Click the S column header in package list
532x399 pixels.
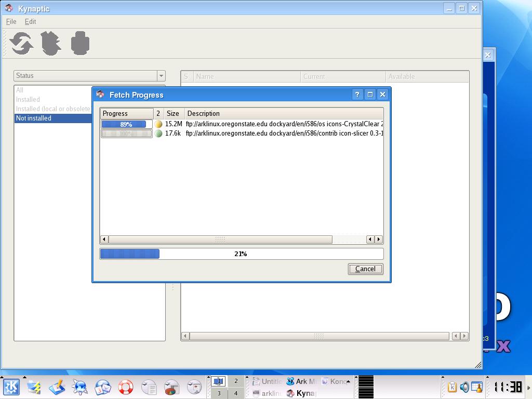187,77
